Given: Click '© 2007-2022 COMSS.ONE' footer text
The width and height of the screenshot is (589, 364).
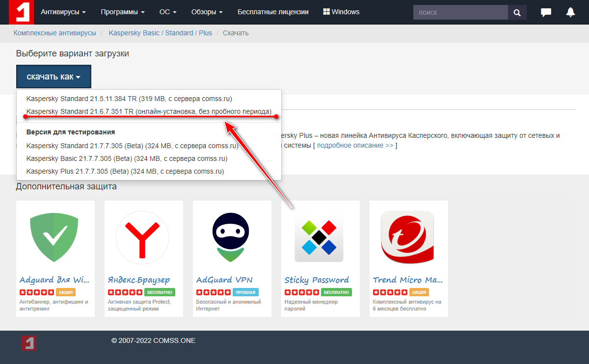Looking at the screenshot, I should click(x=153, y=340).
